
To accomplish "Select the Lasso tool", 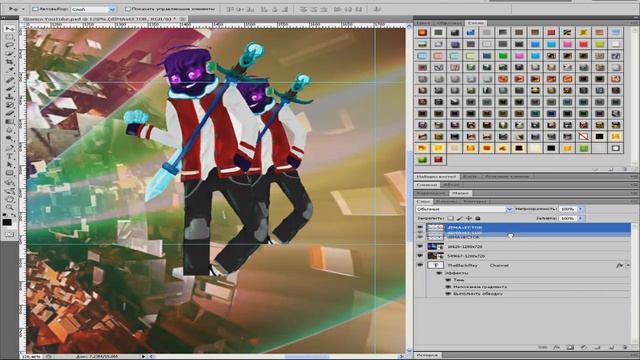I will coord(9,45).
